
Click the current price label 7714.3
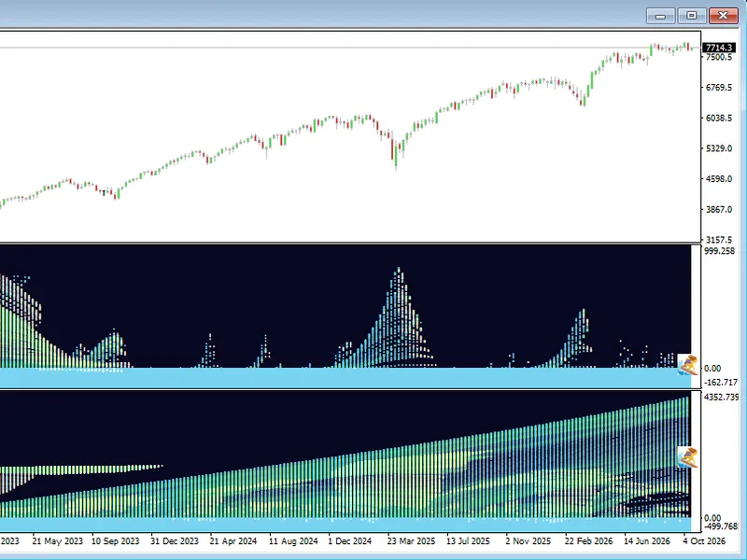tap(718, 48)
